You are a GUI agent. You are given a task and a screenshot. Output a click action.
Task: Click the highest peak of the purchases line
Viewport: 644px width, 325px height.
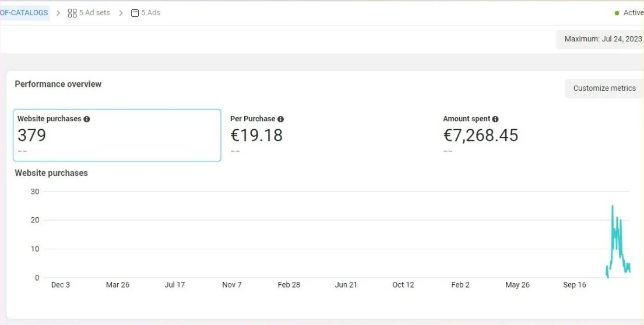click(x=612, y=206)
